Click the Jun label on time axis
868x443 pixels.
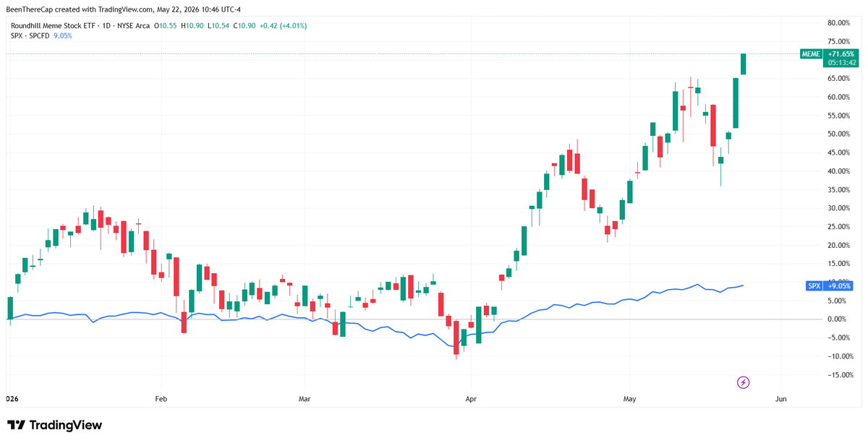[780, 398]
